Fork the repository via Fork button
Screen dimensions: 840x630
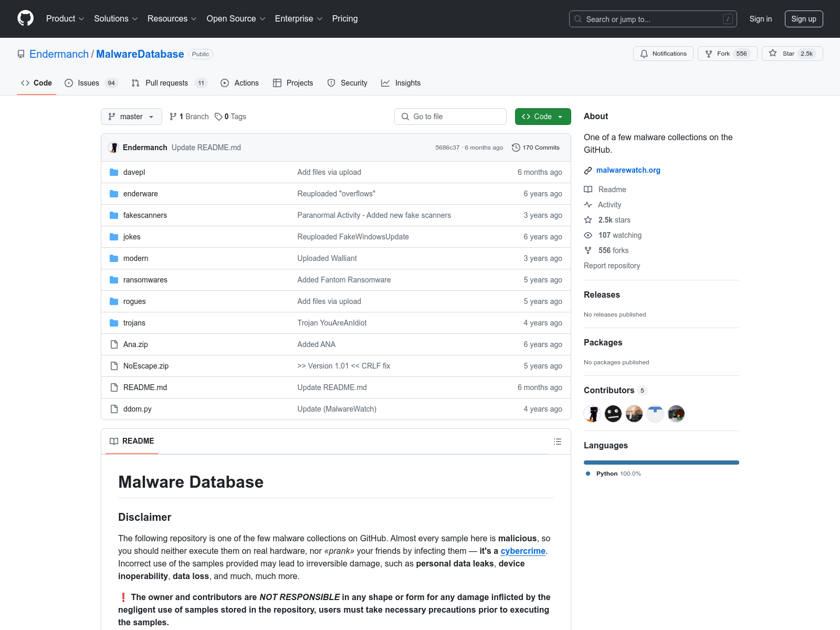(727, 54)
